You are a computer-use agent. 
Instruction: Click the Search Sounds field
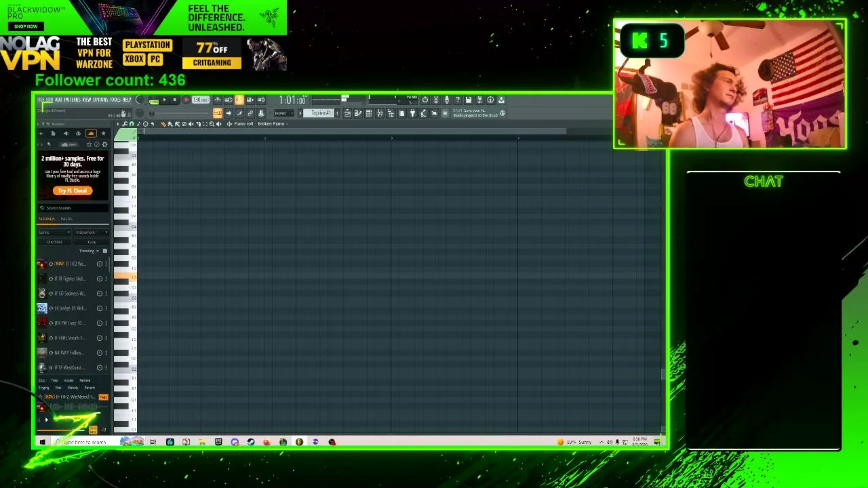pos(73,208)
